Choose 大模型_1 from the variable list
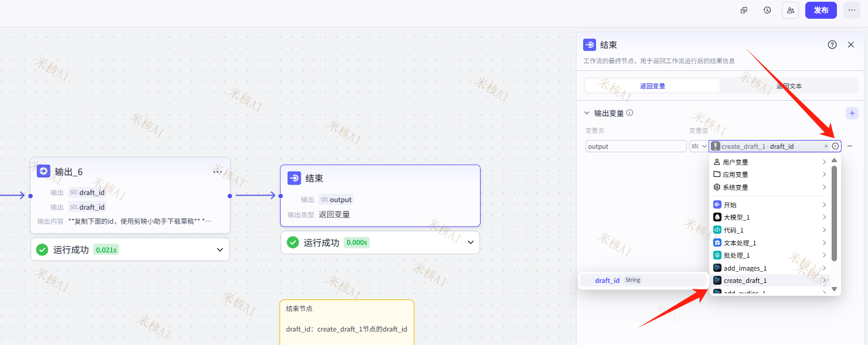 (736, 217)
